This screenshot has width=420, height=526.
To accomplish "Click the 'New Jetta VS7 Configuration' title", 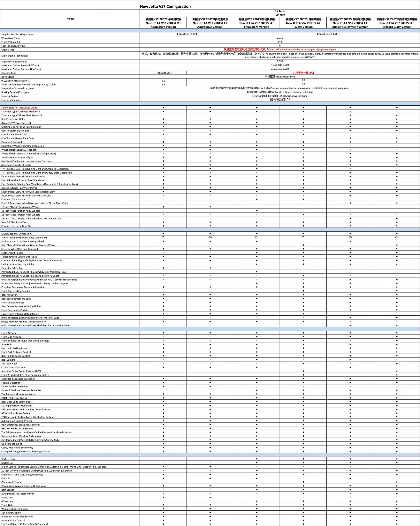I will (165, 7).
